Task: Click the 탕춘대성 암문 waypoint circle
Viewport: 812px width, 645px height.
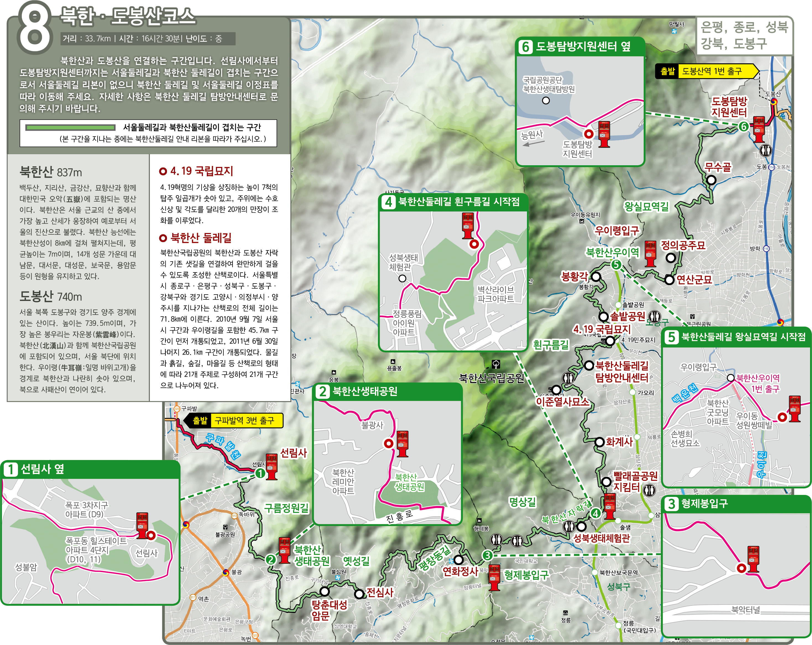Action: point(324,591)
